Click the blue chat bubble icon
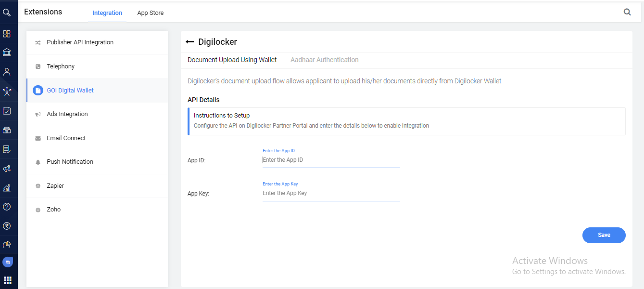Screen dimensions: 644x289 [7, 262]
